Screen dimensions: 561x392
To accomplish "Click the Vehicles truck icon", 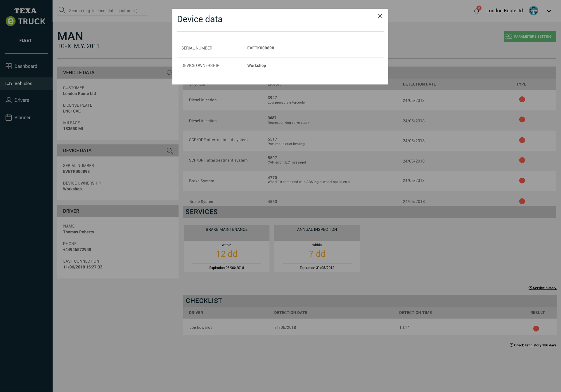I will point(8,84).
